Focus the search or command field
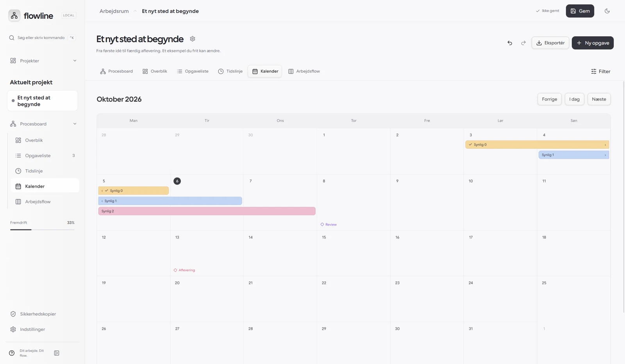 coord(43,38)
